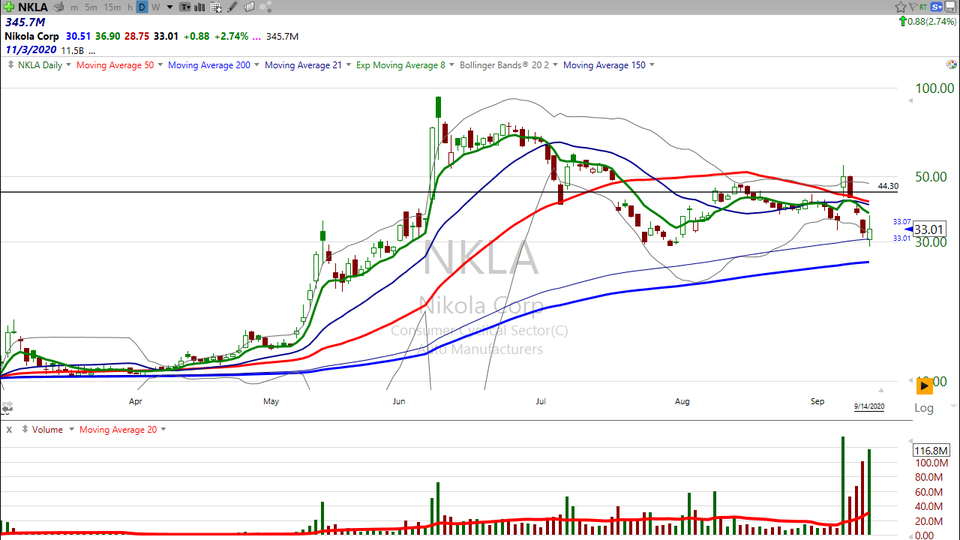Open the print chart icon
This screenshot has height=540, width=960.
59,7
